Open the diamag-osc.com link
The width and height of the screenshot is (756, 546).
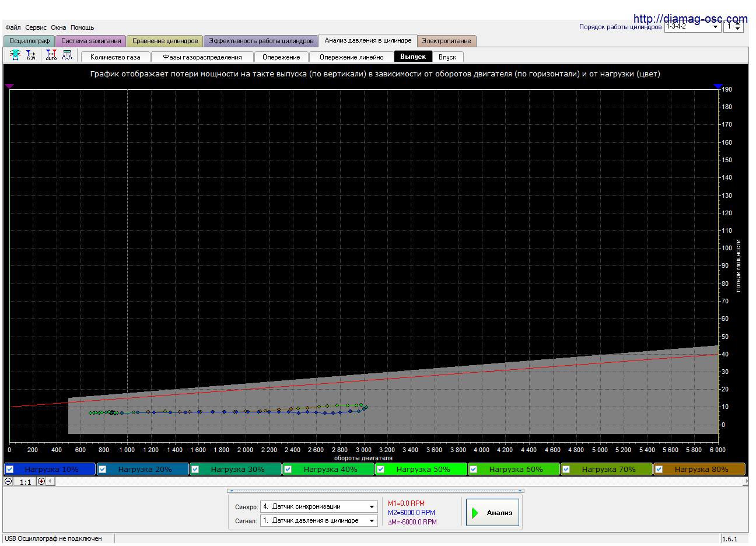pyautogui.click(x=690, y=19)
